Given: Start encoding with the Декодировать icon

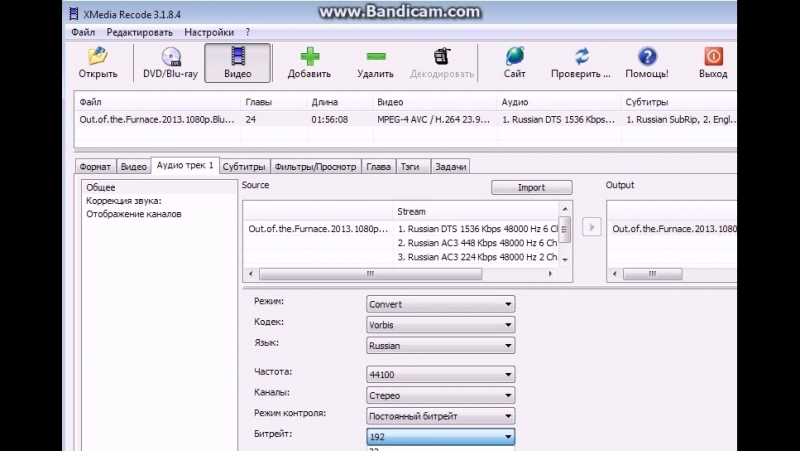Looking at the screenshot, I should 442,63.
